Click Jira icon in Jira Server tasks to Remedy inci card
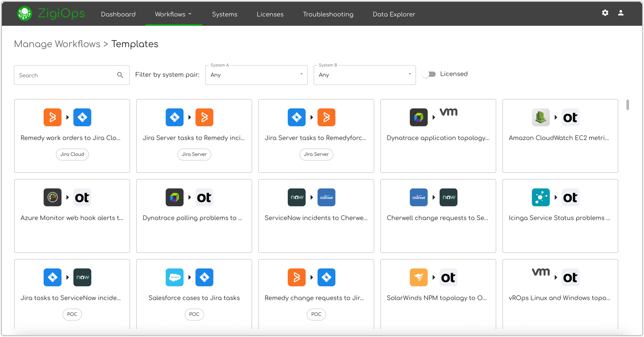This screenshot has width=644, height=337. 175,117
